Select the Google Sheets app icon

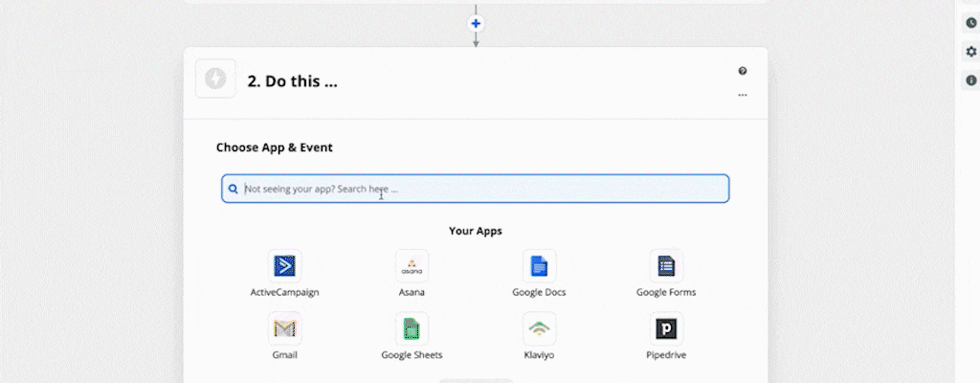pos(412,328)
